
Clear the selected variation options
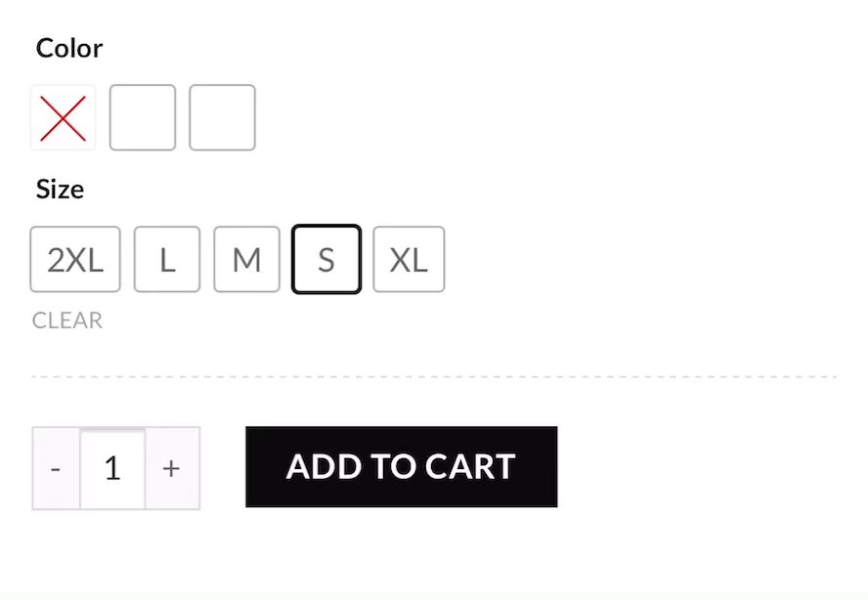(67, 321)
